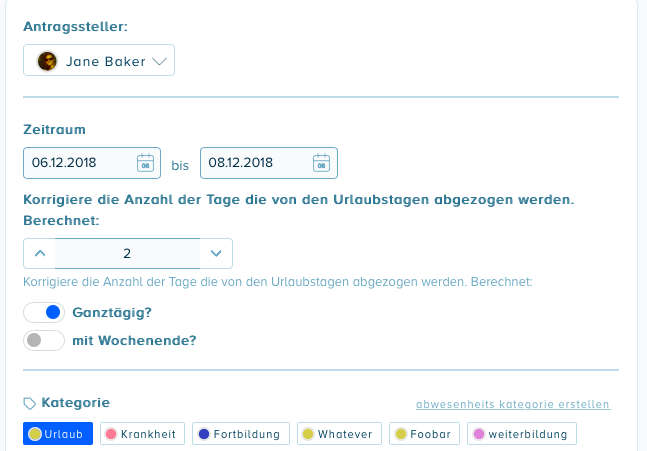Pick the Whatever category
The image size is (647, 451).
tap(339, 434)
